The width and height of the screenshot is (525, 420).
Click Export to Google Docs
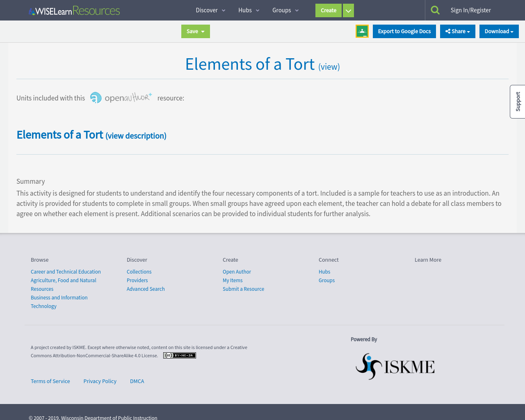tap(404, 31)
